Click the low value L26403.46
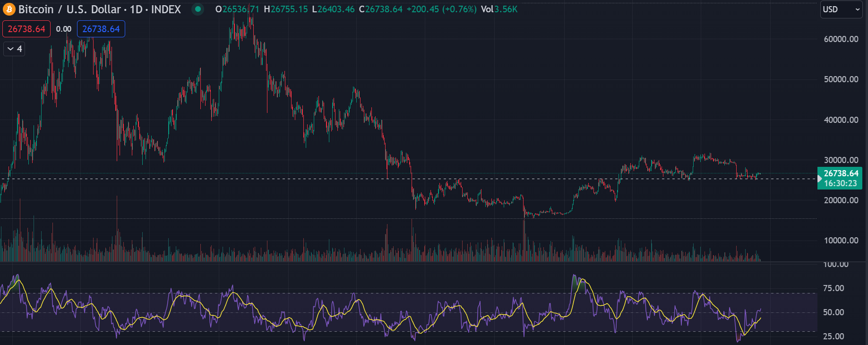The height and width of the screenshot is (345, 868). 333,9
